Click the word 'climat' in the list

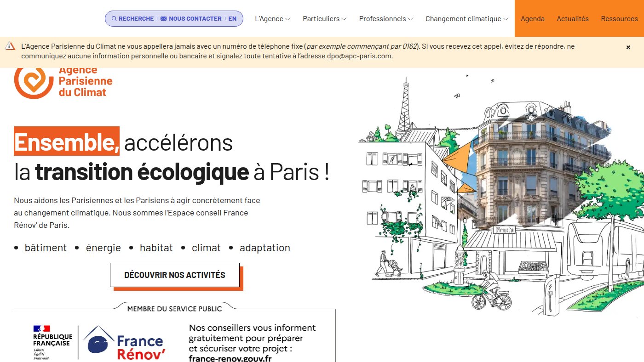[207, 248]
